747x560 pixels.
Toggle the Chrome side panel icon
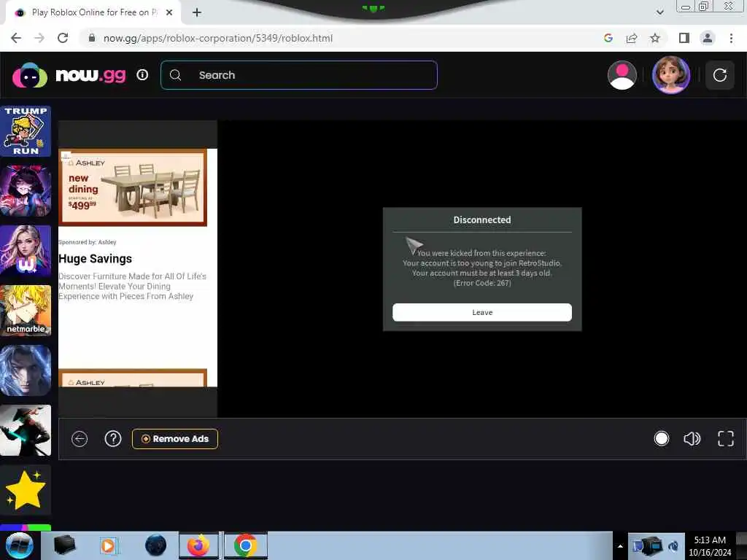[684, 38]
